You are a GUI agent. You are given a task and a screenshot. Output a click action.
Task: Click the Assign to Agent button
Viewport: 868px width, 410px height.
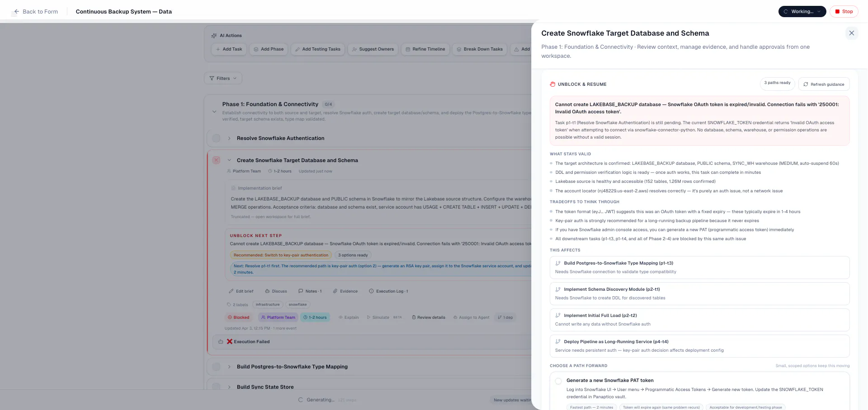(471, 317)
